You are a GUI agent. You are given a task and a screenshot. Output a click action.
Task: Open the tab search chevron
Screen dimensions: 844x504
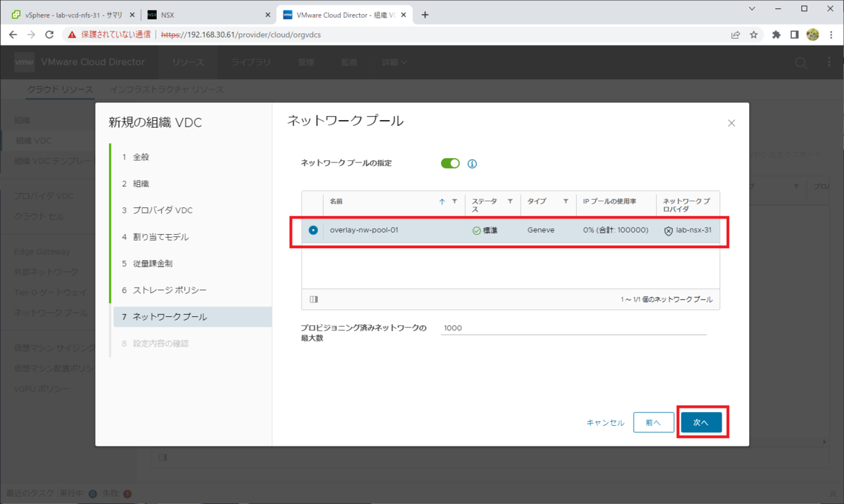(x=753, y=8)
